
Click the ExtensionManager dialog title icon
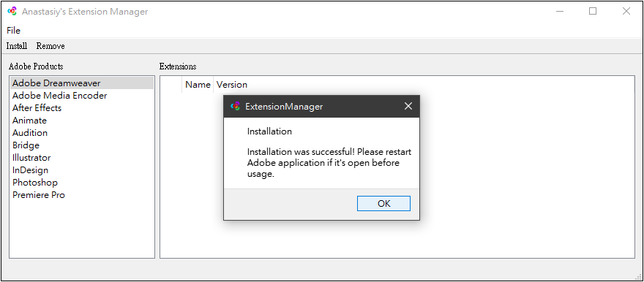tap(236, 107)
